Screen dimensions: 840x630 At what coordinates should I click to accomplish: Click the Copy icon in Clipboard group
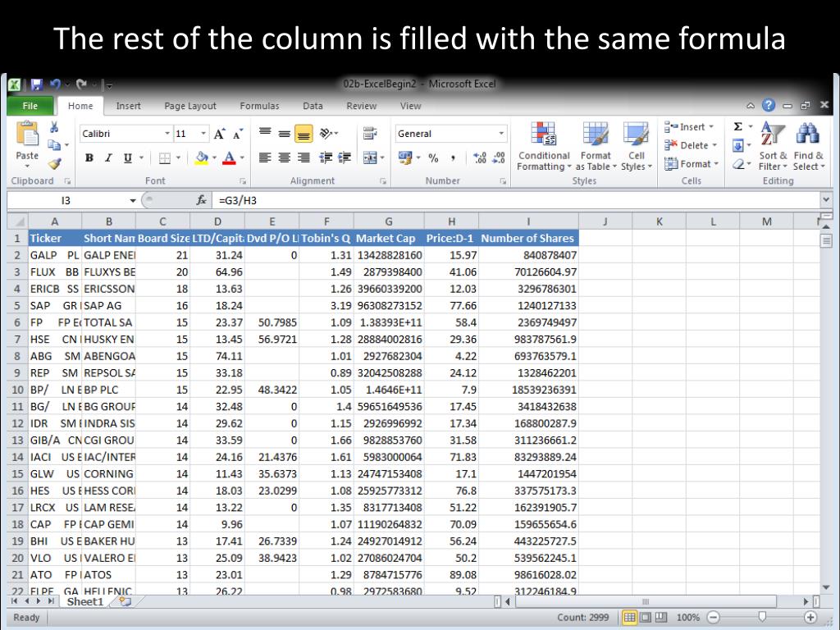pyautogui.click(x=54, y=144)
